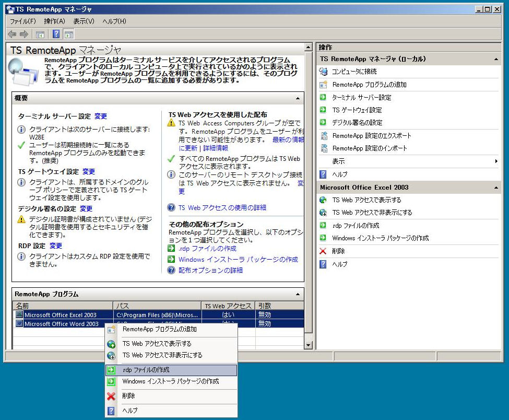The width and height of the screenshot is (509, 420).
Task: Click the main pane scrollbar up arrow
Action: click(x=309, y=48)
